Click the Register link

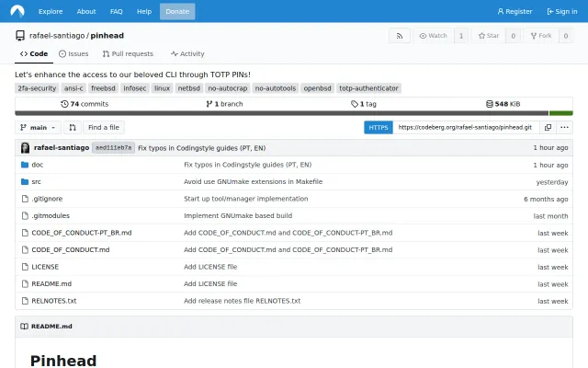click(514, 11)
